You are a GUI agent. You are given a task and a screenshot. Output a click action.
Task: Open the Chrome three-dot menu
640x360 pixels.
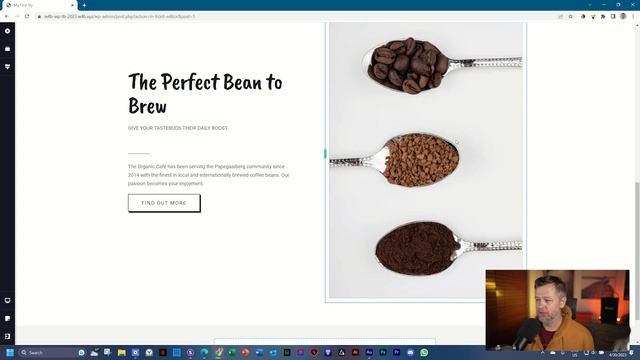tap(633, 16)
